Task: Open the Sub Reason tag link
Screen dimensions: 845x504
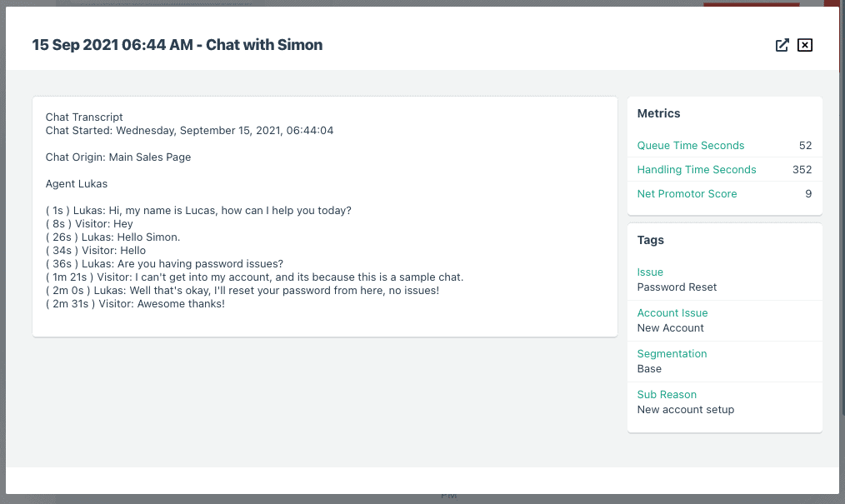Action: pyautogui.click(x=667, y=395)
